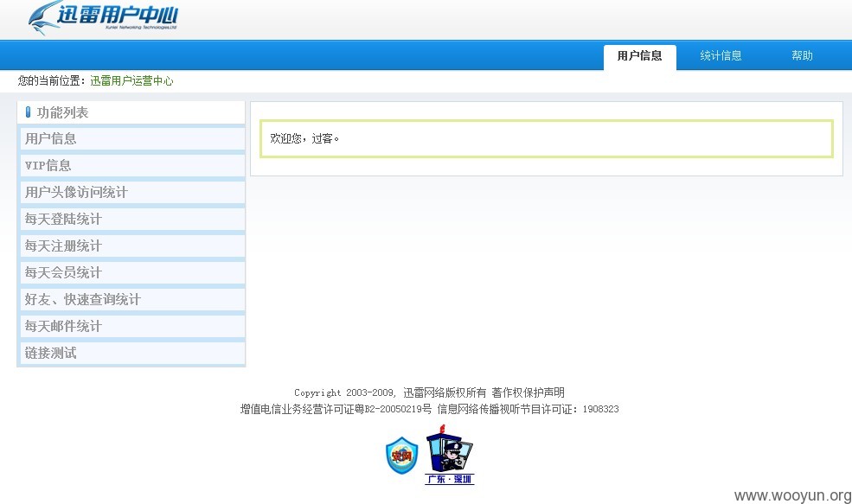Open VIP信息 from the sidebar
Image resolution: width=852 pixels, height=504 pixels.
click(132, 165)
